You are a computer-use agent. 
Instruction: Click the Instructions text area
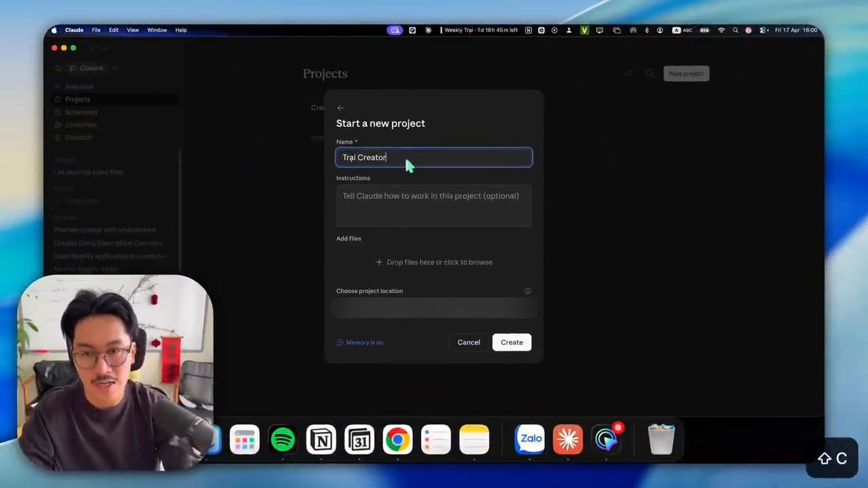pyautogui.click(x=434, y=206)
